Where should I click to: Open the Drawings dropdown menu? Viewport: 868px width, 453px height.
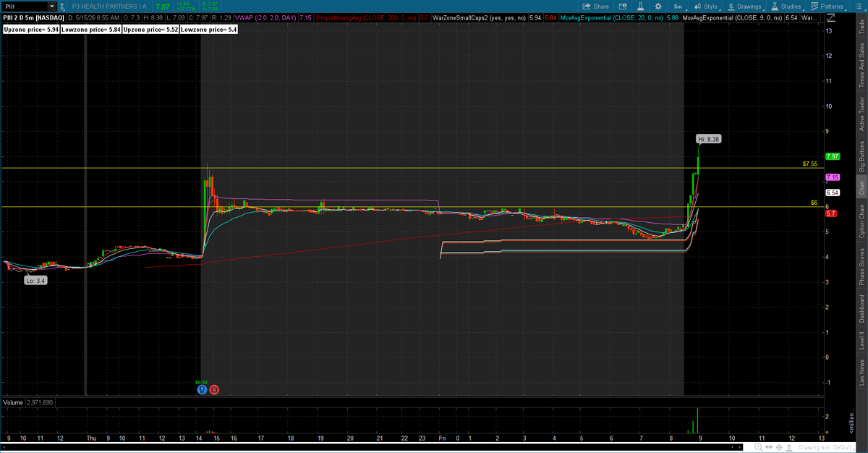[x=746, y=7]
